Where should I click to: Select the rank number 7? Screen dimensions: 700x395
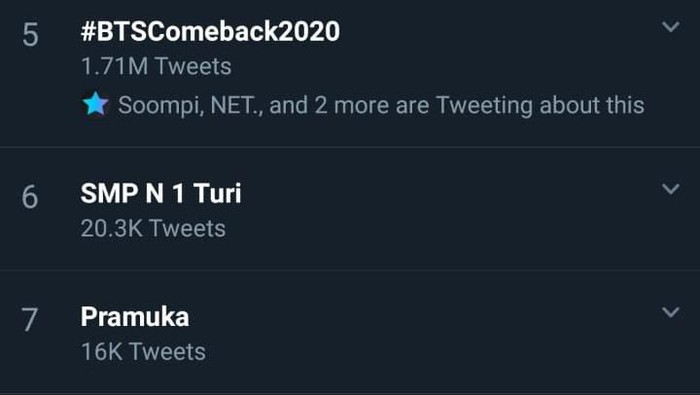tap(30, 320)
